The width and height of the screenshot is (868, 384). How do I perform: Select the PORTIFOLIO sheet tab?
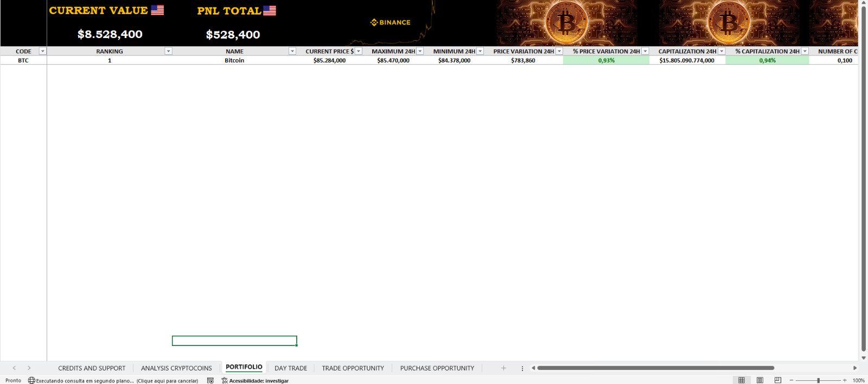point(244,367)
